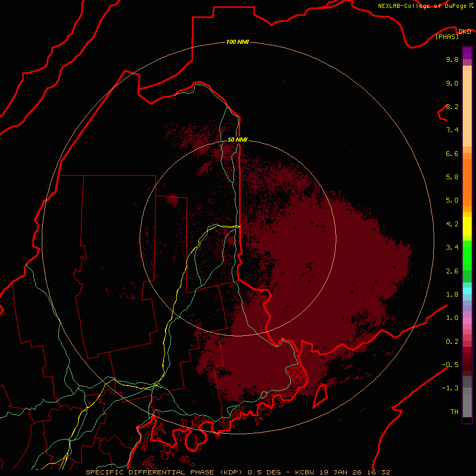
Task: Pick the peach band of the color bar
Action: click(x=467, y=108)
